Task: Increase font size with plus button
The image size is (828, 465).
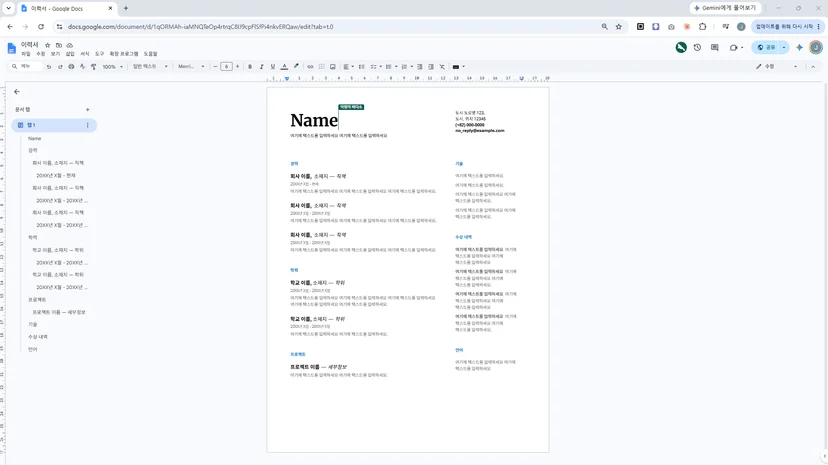Action: tap(238, 67)
